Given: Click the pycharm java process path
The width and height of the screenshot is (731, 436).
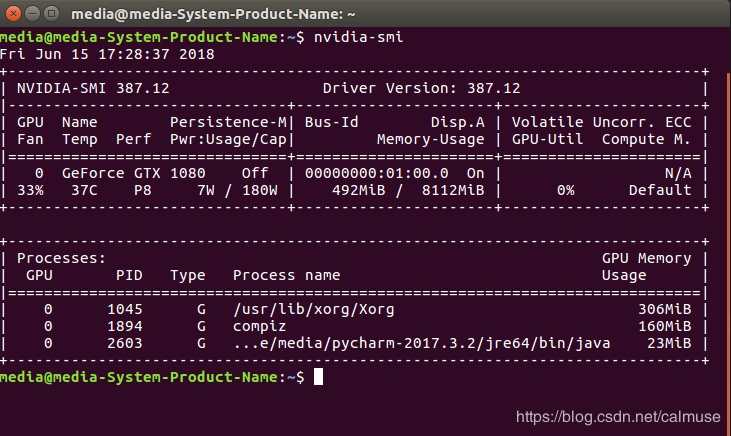Looking at the screenshot, I should coord(421,344).
